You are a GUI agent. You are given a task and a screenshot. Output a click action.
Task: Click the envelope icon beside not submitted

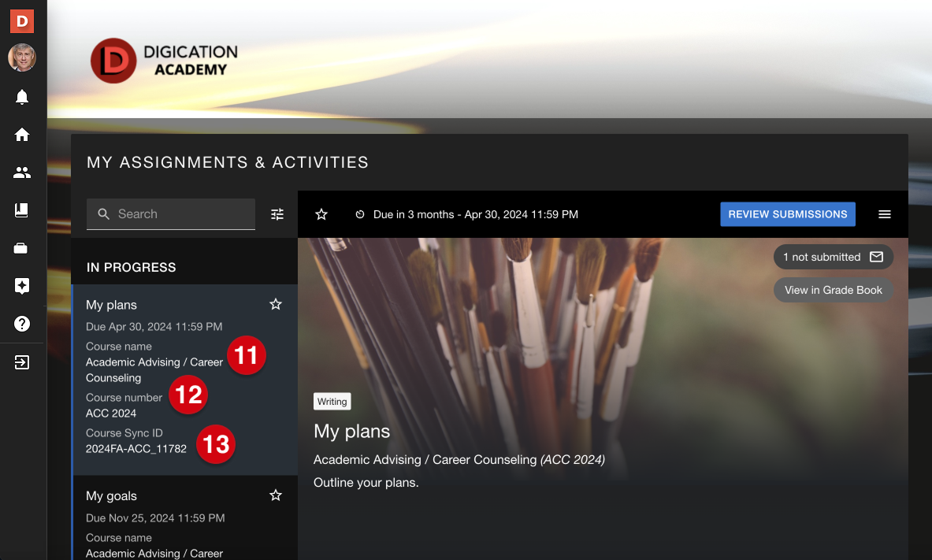click(x=876, y=257)
